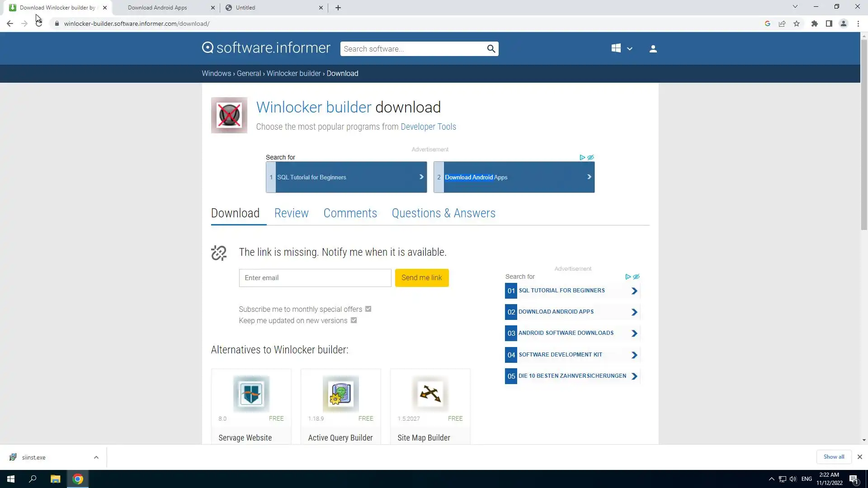
Task: Switch to the Review tab
Action: tap(291, 213)
